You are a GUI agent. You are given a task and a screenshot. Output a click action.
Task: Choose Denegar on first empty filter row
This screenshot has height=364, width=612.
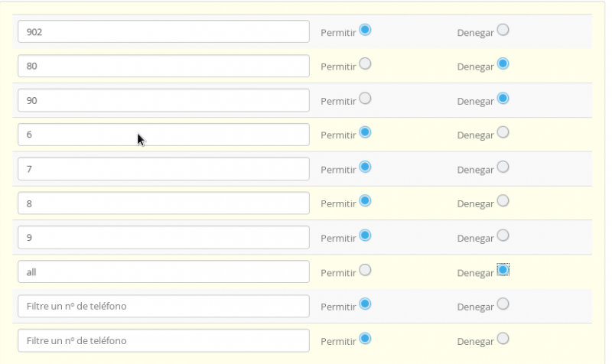(x=503, y=304)
